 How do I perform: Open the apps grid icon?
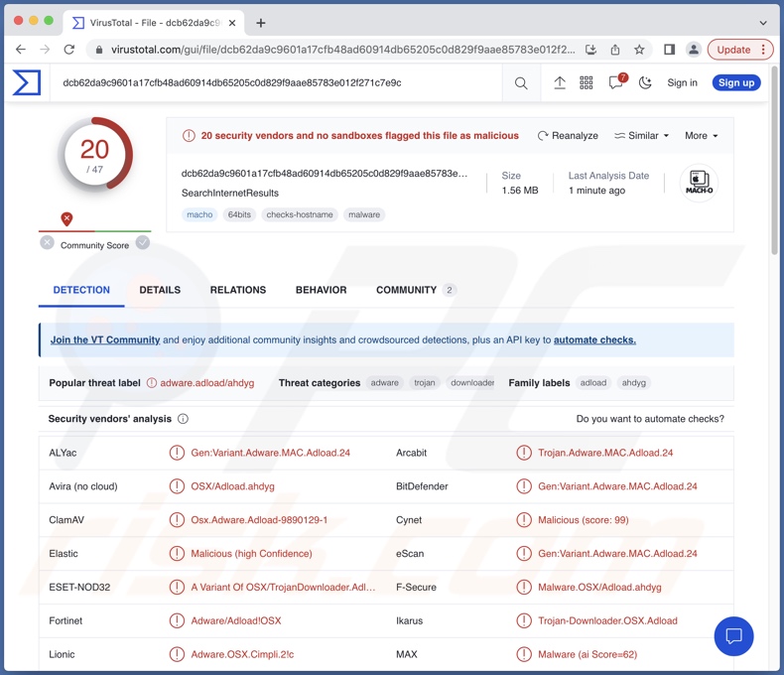click(586, 83)
